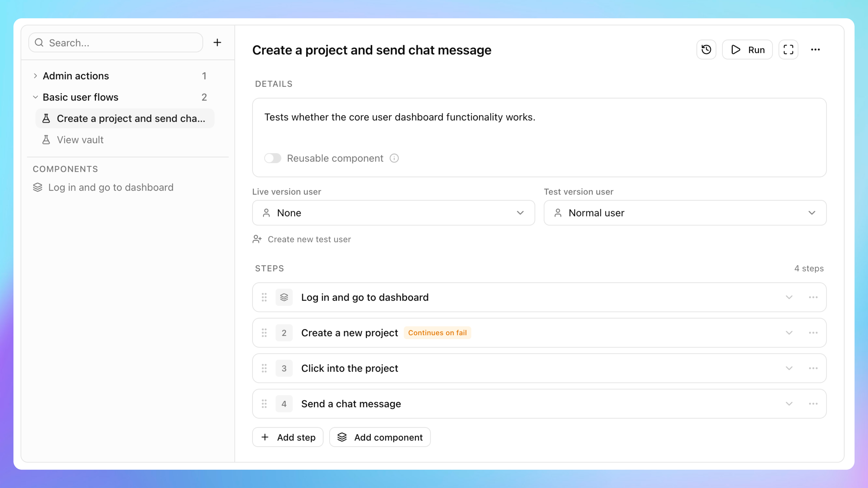Select the View vault test
868x488 pixels.
[x=80, y=140]
